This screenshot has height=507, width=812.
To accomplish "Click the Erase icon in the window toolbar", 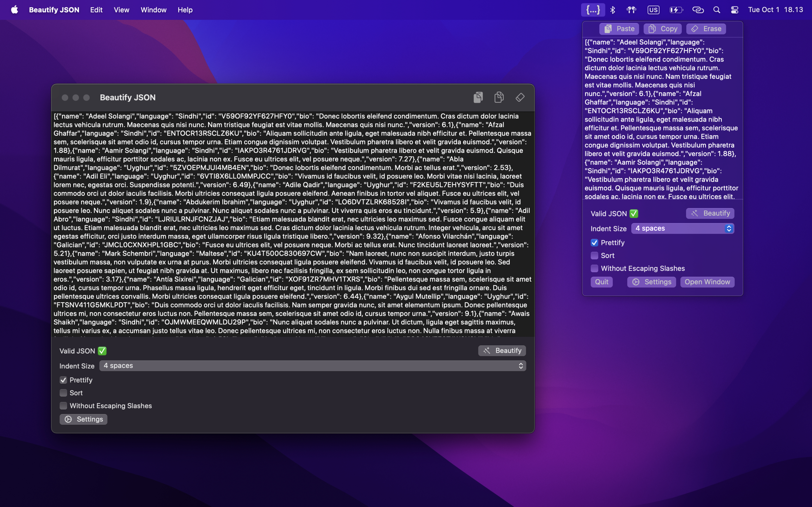I will [520, 97].
